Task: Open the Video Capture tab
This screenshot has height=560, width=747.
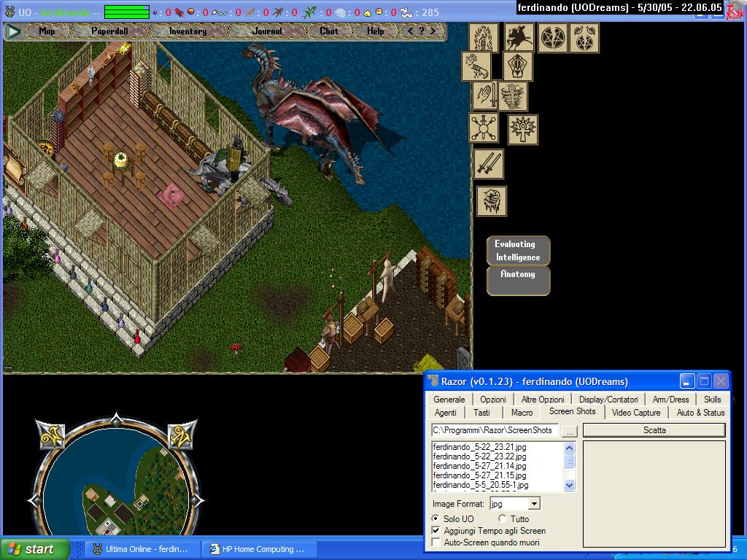Action: (636, 413)
